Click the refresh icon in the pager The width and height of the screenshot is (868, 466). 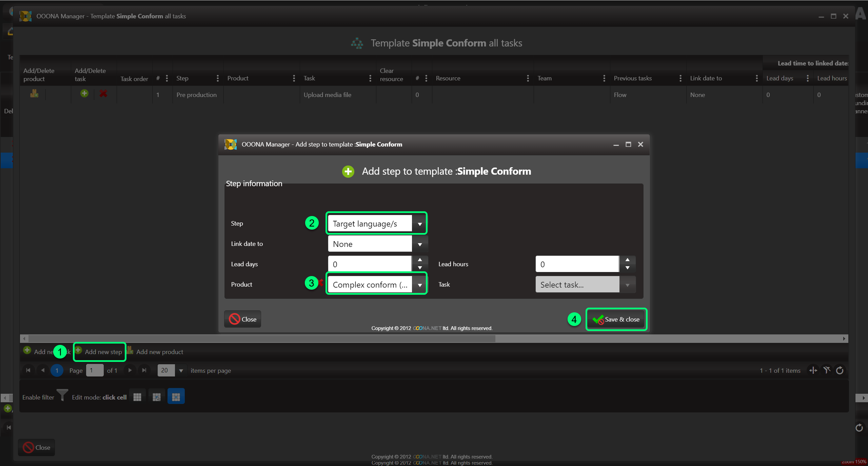pos(840,370)
